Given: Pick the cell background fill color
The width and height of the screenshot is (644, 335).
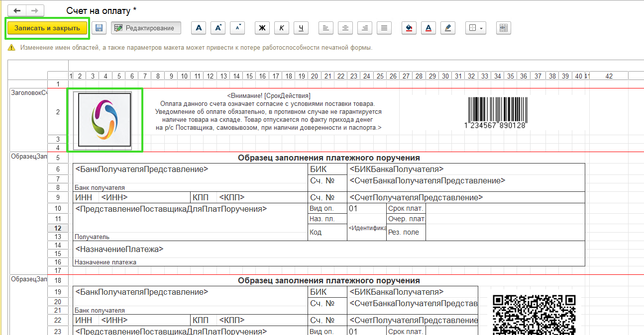Looking at the screenshot, I should (x=409, y=28).
